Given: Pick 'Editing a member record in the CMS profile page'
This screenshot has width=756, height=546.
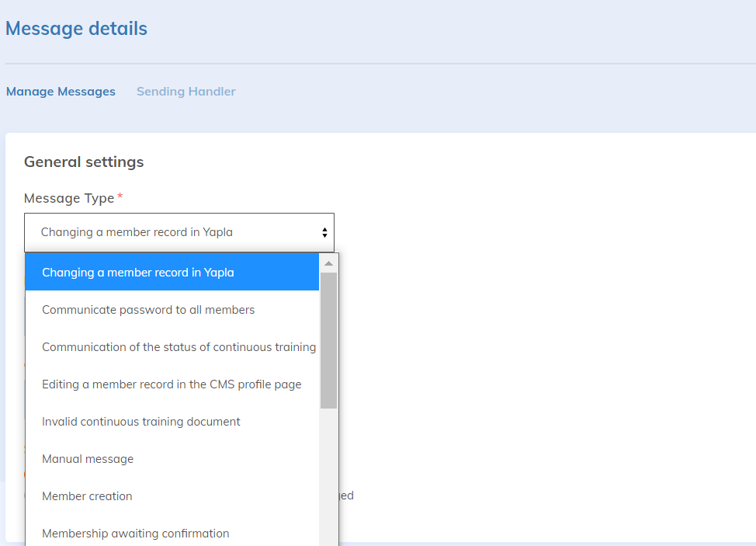Looking at the screenshot, I should [172, 384].
